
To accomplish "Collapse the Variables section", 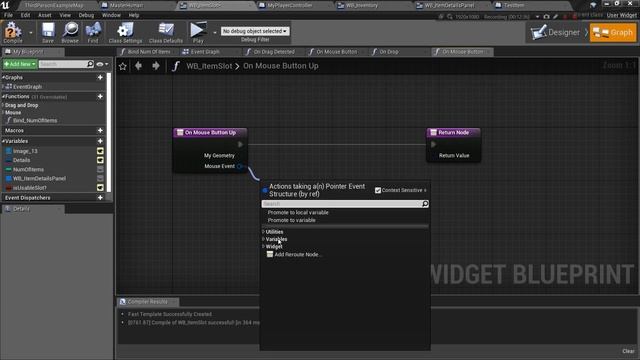I will 3,141.
